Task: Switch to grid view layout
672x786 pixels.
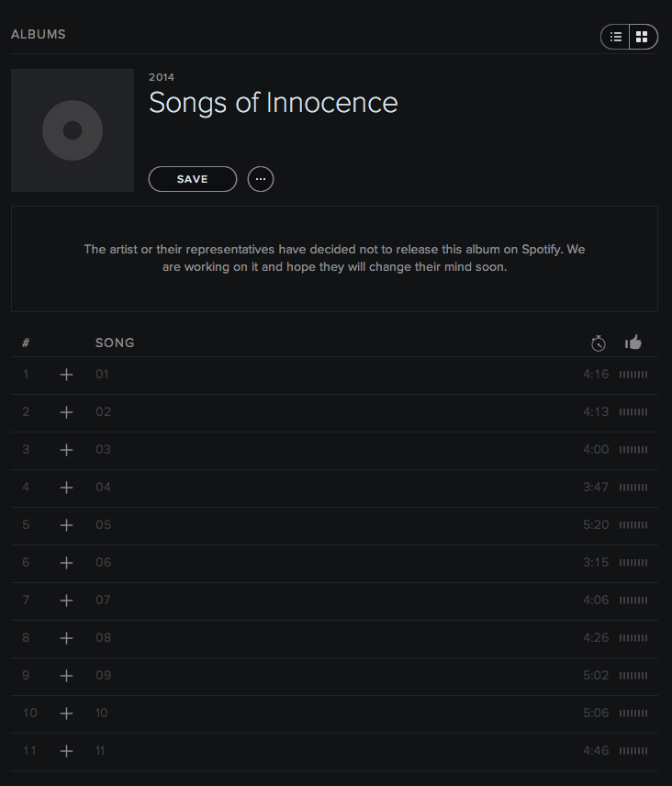Action: tap(643, 37)
